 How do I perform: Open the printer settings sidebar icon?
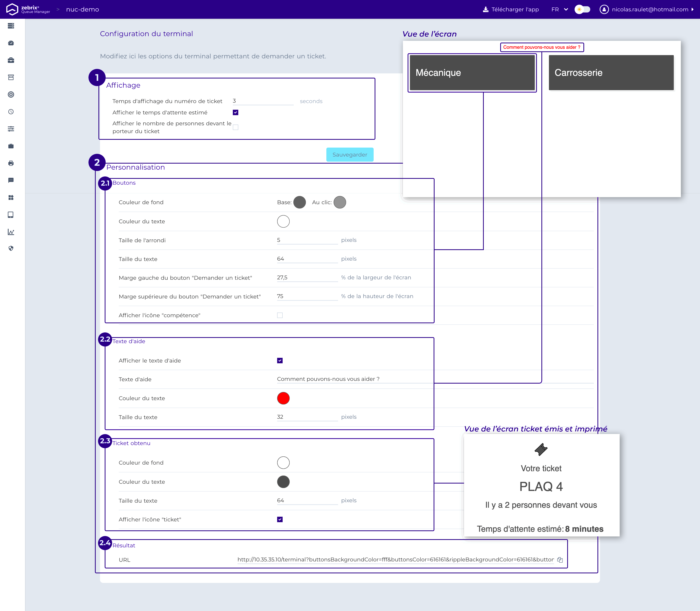(x=11, y=163)
